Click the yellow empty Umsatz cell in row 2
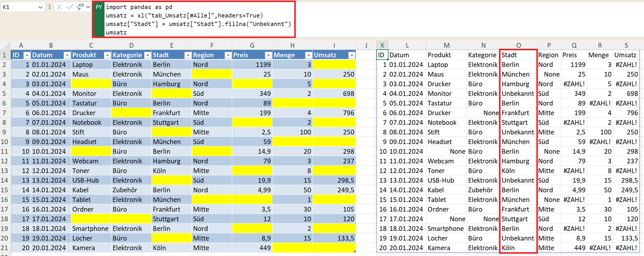Screen dimensions: 644x256 334,65
